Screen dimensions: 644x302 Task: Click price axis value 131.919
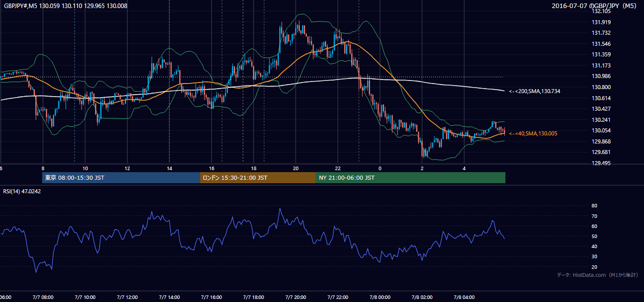(602, 22)
